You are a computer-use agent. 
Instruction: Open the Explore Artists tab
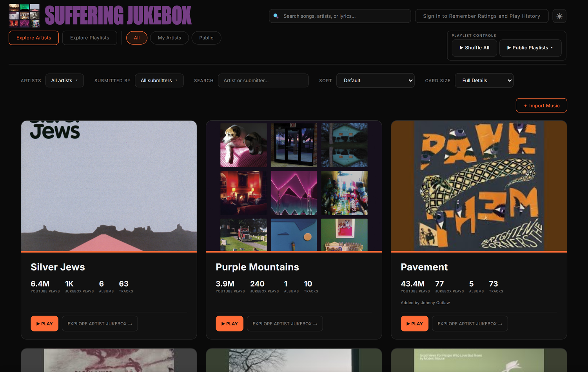click(34, 38)
